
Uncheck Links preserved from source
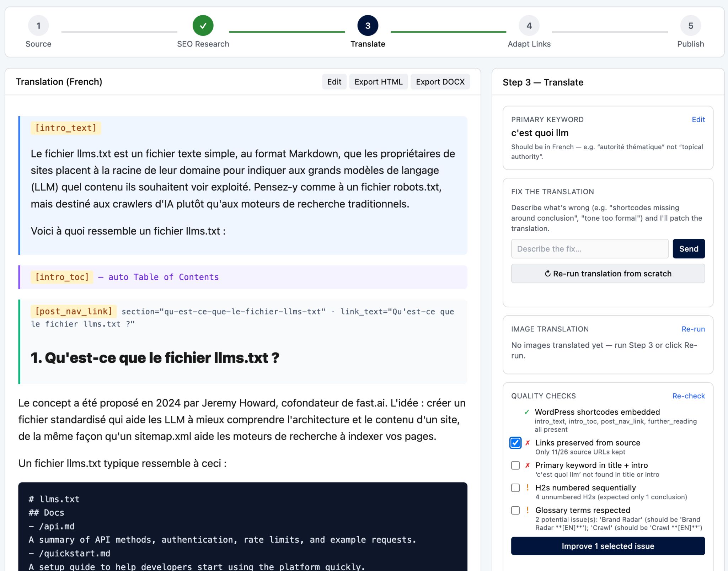(x=515, y=443)
